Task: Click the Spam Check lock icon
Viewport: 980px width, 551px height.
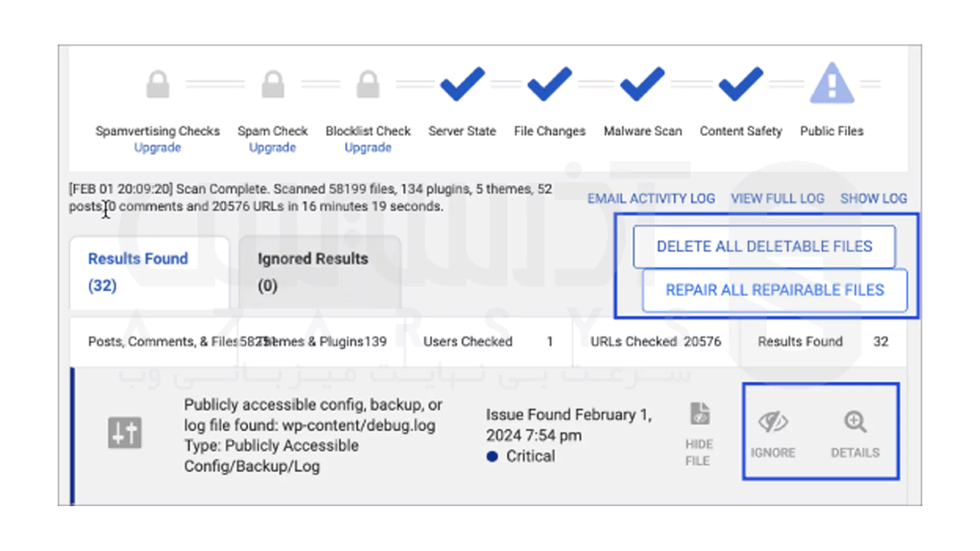Action: (x=273, y=84)
